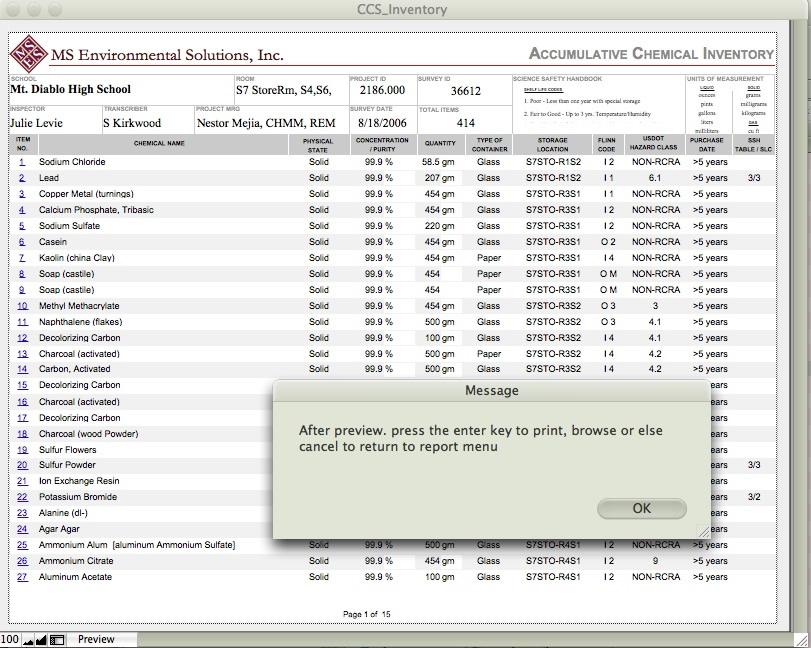The height and width of the screenshot is (648, 811).
Task: Click the 100 zoom percentage box
Action: click(10, 640)
